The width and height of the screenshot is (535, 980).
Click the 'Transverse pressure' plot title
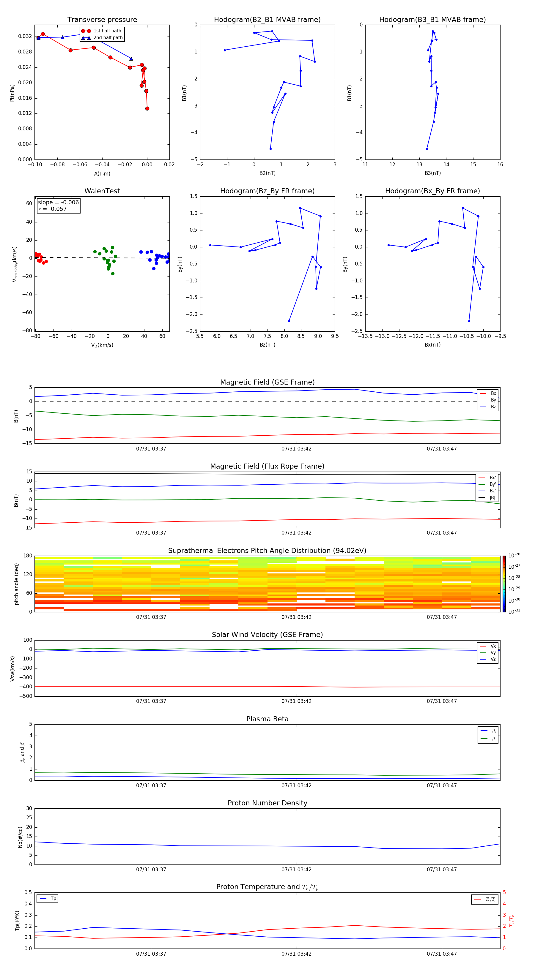pyautogui.click(x=102, y=19)
